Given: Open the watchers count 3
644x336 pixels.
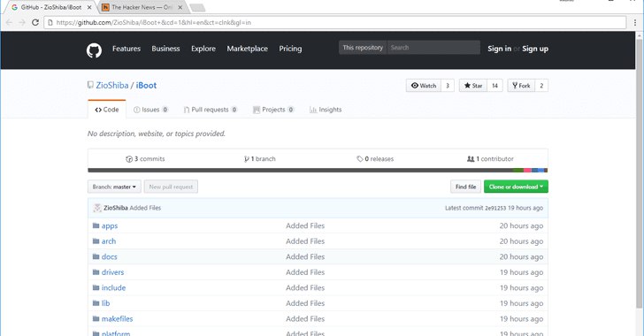Looking at the screenshot, I should [448, 86].
